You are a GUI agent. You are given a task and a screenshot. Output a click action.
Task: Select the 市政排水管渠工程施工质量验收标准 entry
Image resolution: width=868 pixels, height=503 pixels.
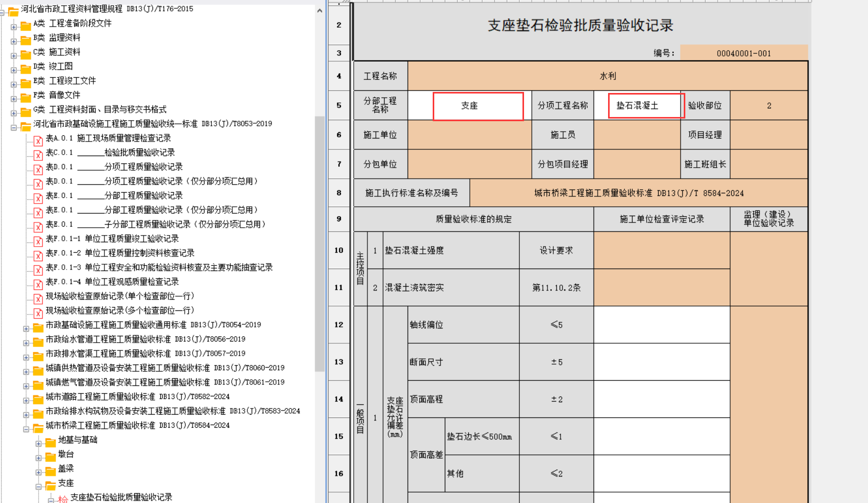pyautogui.click(x=145, y=354)
